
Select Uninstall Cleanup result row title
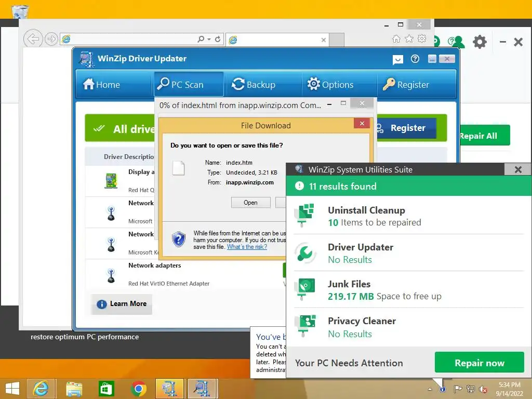tap(366, 210)
